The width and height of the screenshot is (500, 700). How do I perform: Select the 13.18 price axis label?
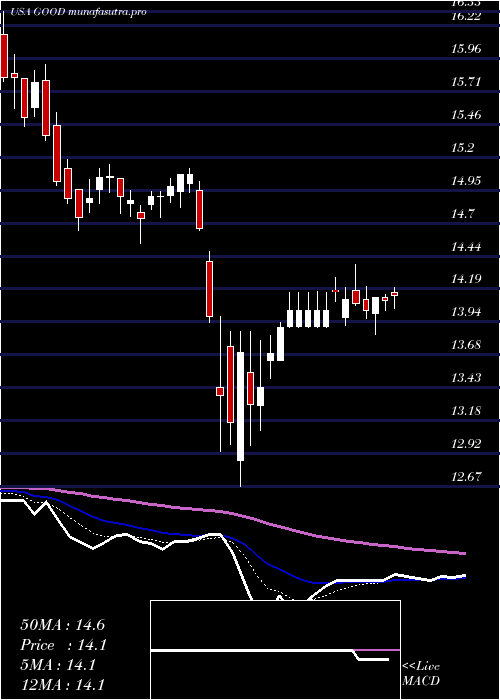pos(467,411)
